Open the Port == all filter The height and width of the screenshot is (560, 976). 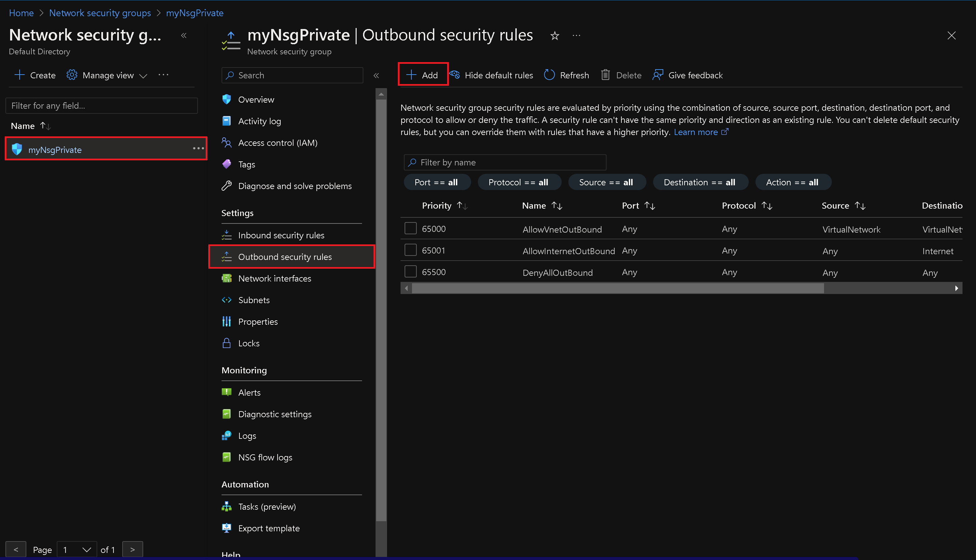point(437,182)
